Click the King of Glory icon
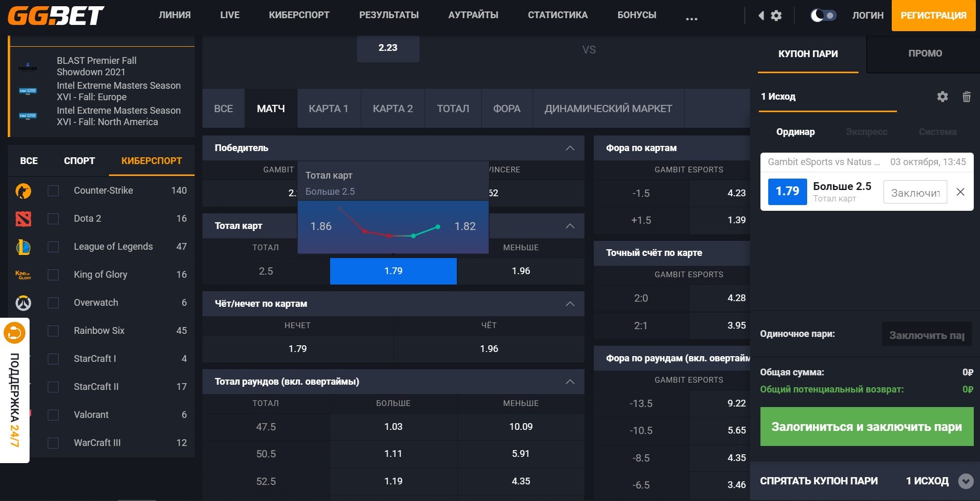Image resolution: width=980 pixels, height=501 pixels. click(x=23, y=275)
